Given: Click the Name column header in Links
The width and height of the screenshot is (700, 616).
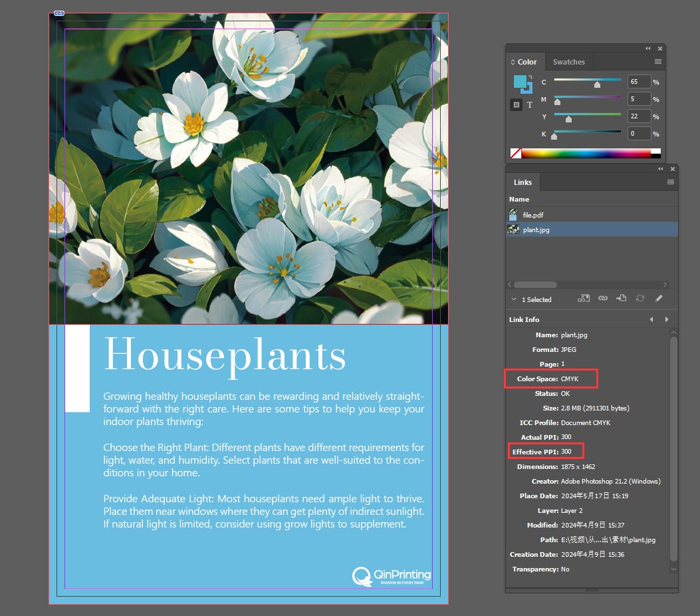Looking at the screenshot, I should pos(519,199).
